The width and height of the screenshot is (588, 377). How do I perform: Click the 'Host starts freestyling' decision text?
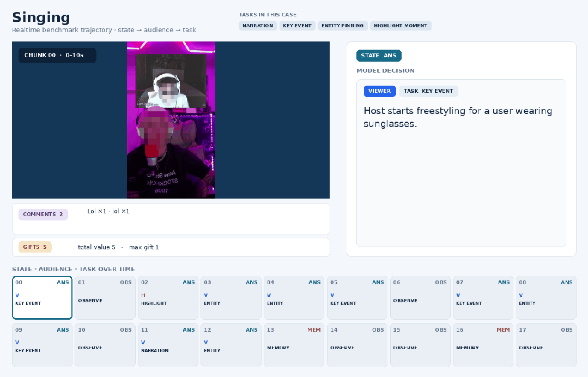coord(458,117)
